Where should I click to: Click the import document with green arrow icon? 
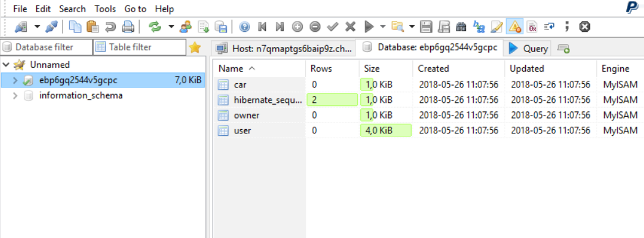203,27
